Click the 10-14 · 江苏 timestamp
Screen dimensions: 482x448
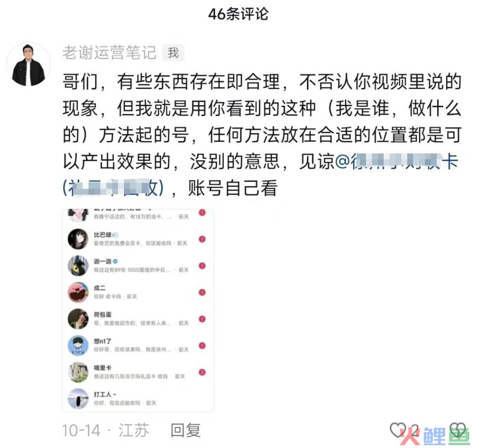[106, 430]
